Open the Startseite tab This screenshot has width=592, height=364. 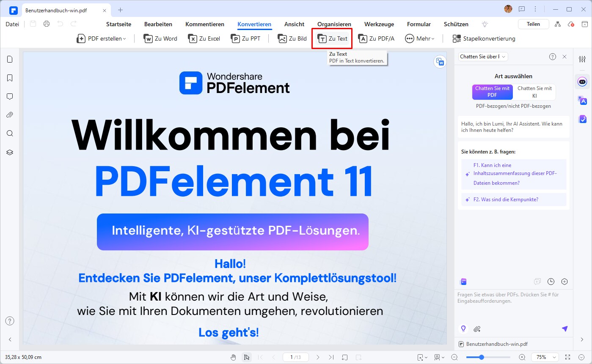118,24
